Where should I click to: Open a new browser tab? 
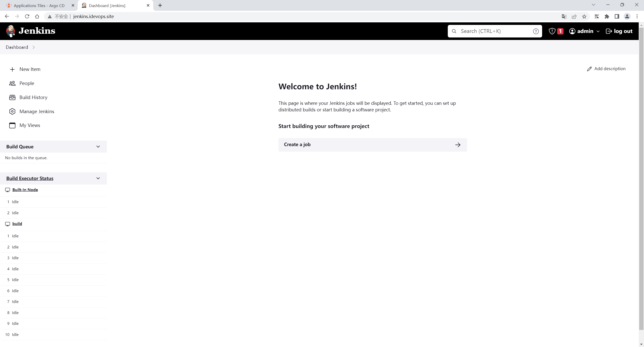pyautogui.click(x=160, y=6)
